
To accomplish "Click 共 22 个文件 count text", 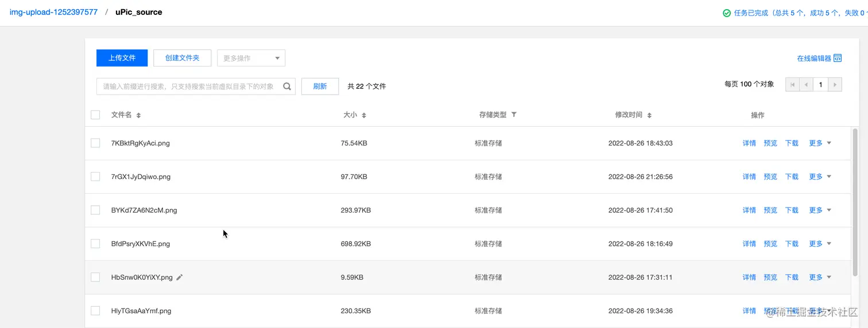I will tap(367, 87).
